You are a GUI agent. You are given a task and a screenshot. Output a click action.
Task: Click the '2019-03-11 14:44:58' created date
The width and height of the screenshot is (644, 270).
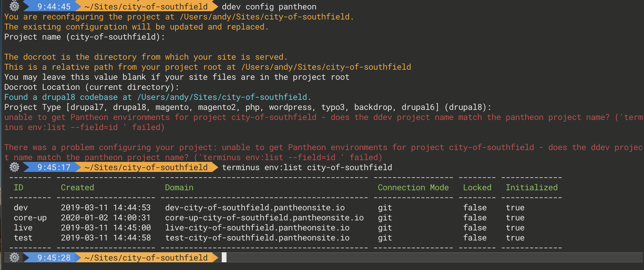pyautogui.click(x=106, y=238)
